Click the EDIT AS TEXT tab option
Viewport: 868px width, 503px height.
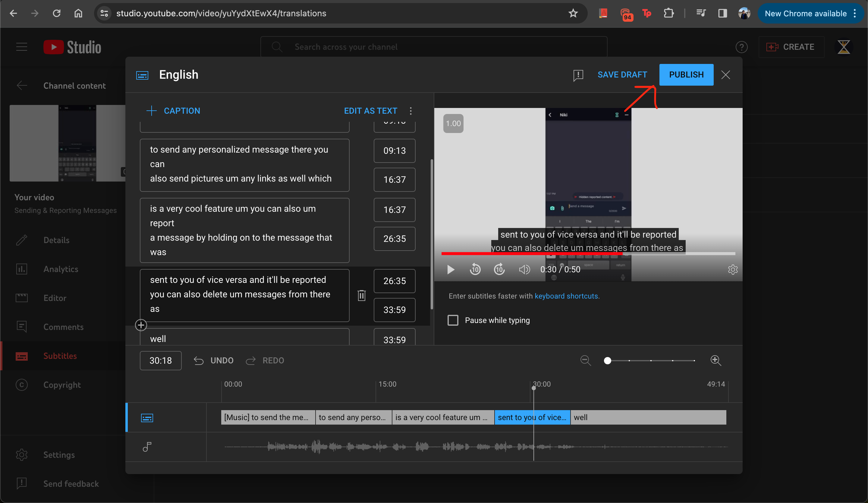coord(370,111)
